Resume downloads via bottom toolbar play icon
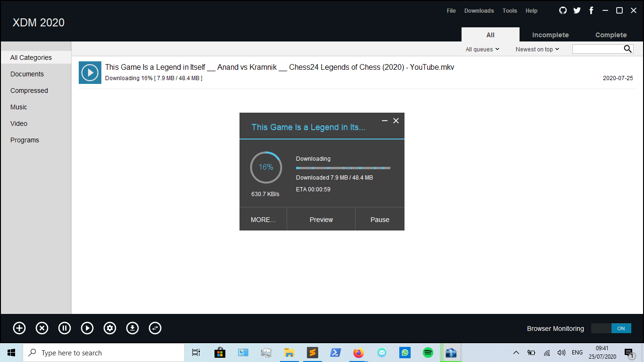This screenshot has height=362, width=644. 87,328
